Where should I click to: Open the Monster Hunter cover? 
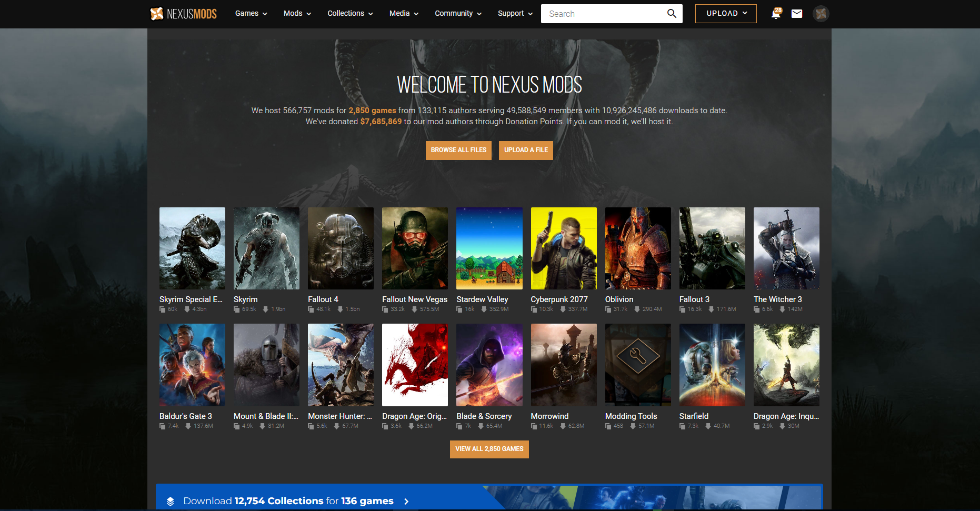[341, 365]
